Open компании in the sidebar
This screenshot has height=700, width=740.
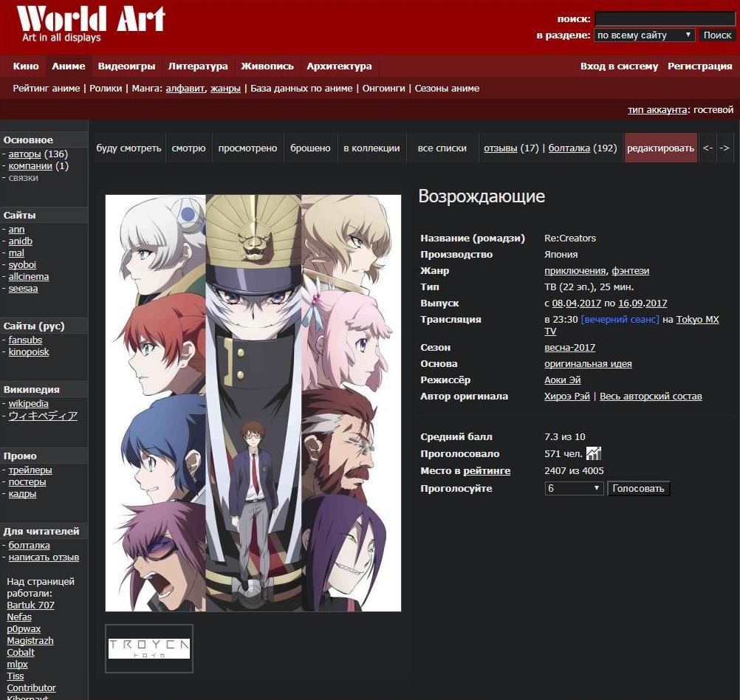tap(30, 165)
